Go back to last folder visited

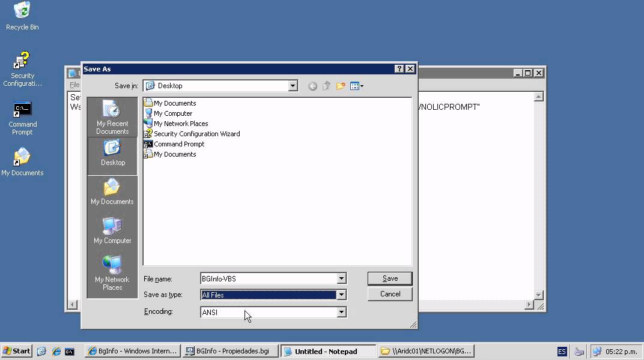point(312,86)
